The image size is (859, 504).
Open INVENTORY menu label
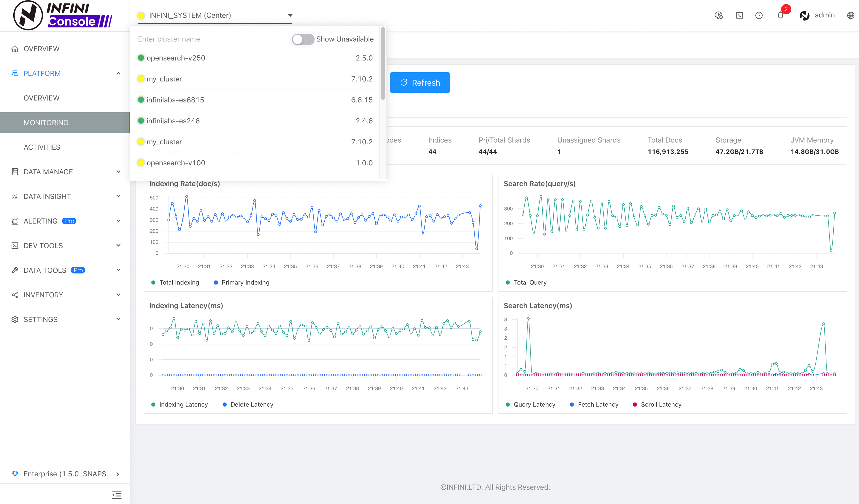(x=43, y=295)
